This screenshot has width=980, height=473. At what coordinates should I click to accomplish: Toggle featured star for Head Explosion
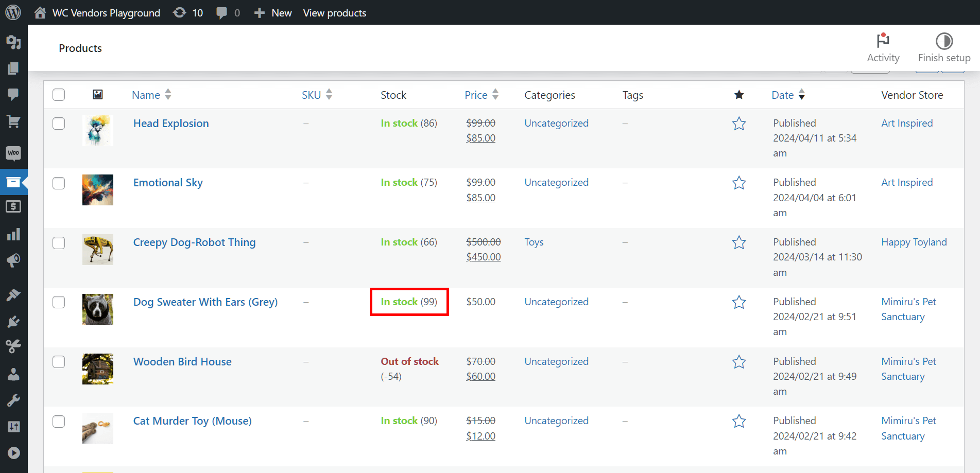pyautogui.click(x=739, y=124)
